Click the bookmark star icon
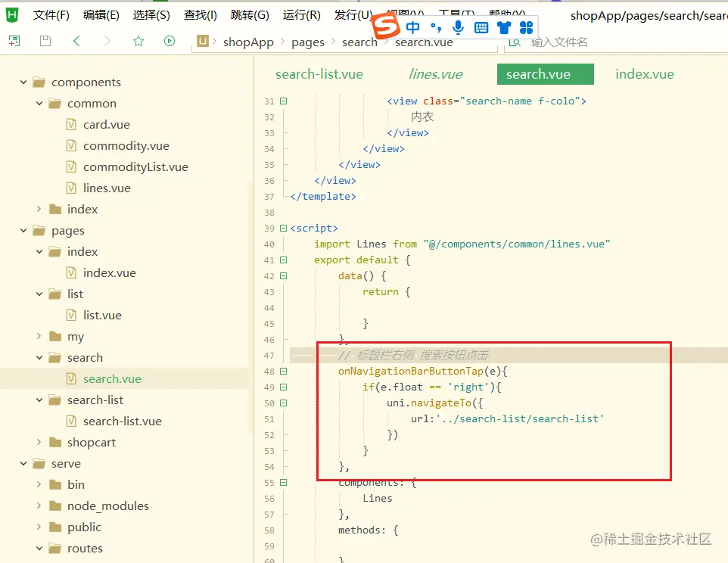The height and width of the screenshot is (563, 728). point(138,42)
